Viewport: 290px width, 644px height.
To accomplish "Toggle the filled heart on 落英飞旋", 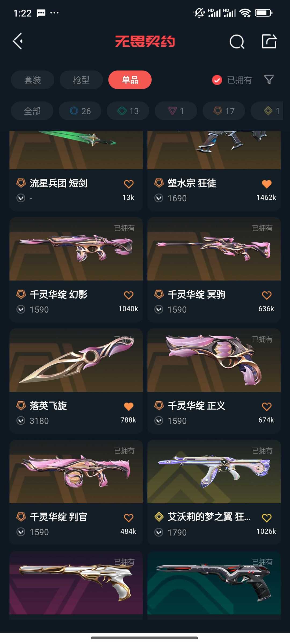I will (129, 407).
